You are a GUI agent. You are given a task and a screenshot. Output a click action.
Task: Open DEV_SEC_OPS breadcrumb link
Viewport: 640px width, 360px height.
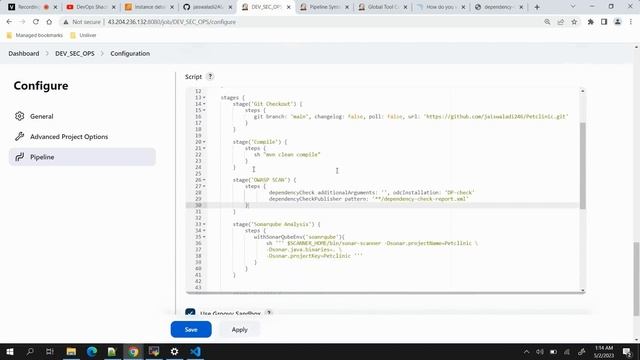click(x=75, y=53)
